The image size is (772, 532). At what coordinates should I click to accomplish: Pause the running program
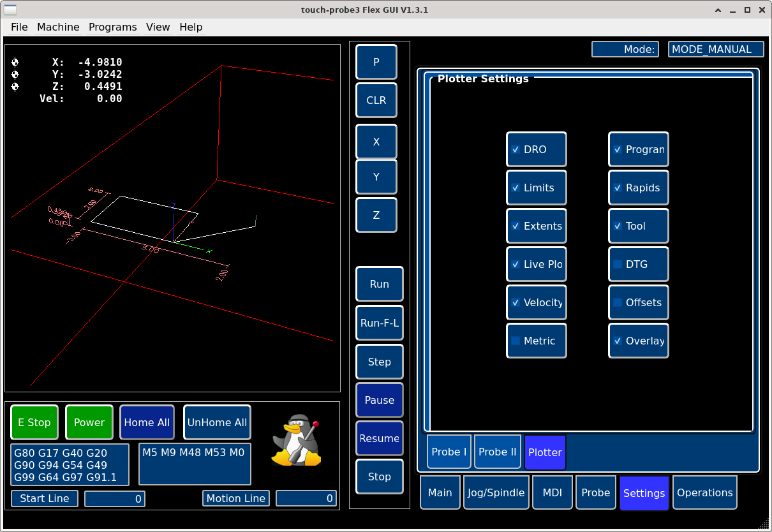click(379, 400)
